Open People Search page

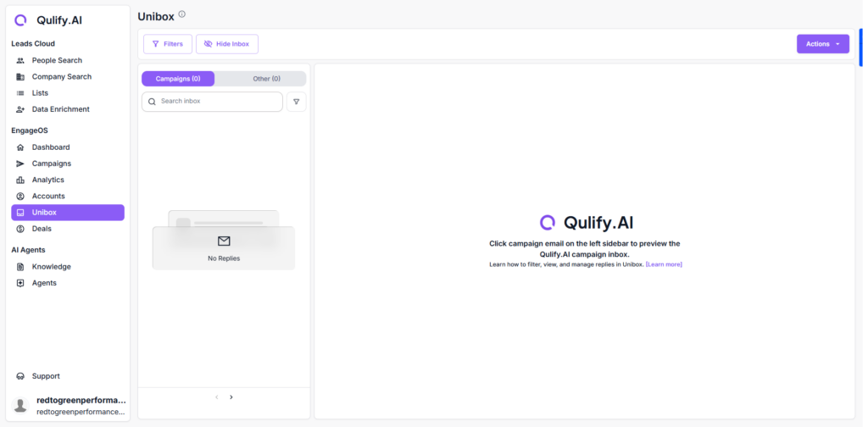pyautogui.click(x=68, y=60)
